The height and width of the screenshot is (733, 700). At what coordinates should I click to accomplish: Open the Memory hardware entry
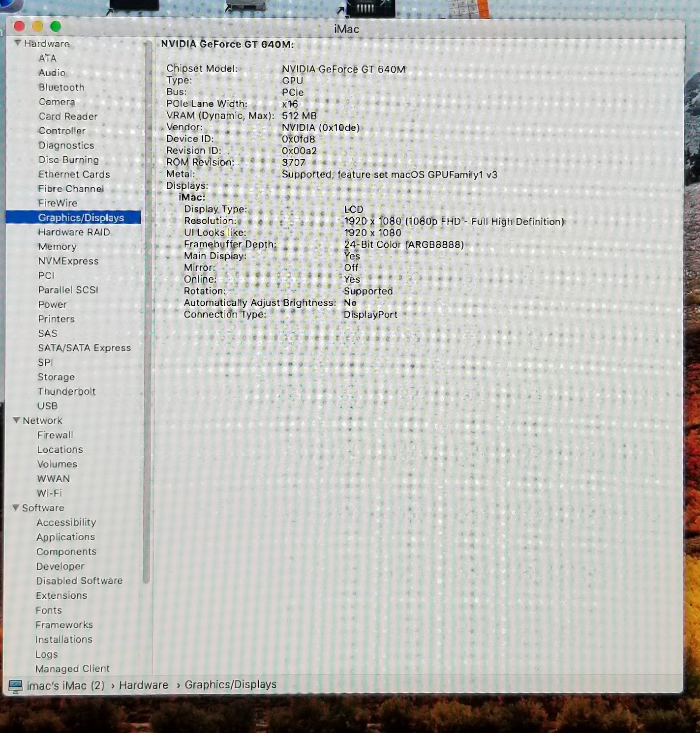pyautogui.click(x=57, y=246)
